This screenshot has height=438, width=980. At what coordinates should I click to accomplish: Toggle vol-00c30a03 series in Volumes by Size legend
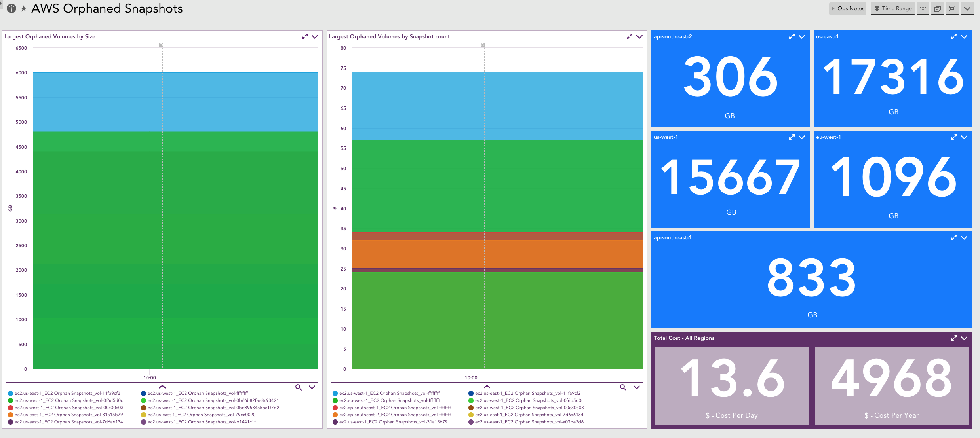(66, 408)
